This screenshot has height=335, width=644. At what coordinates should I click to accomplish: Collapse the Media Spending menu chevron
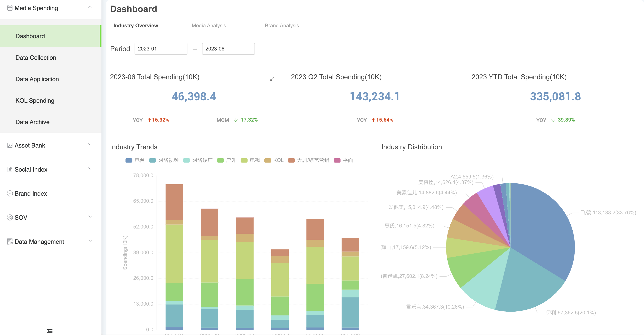tap(90, 7)
